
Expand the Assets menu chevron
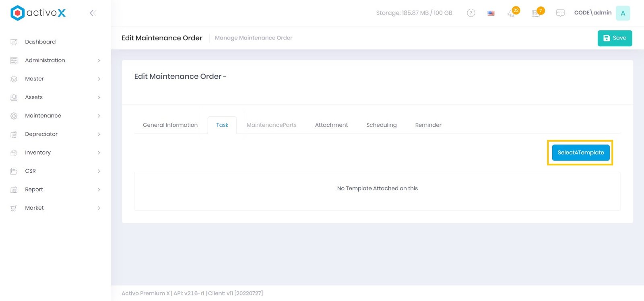[99, 97]
